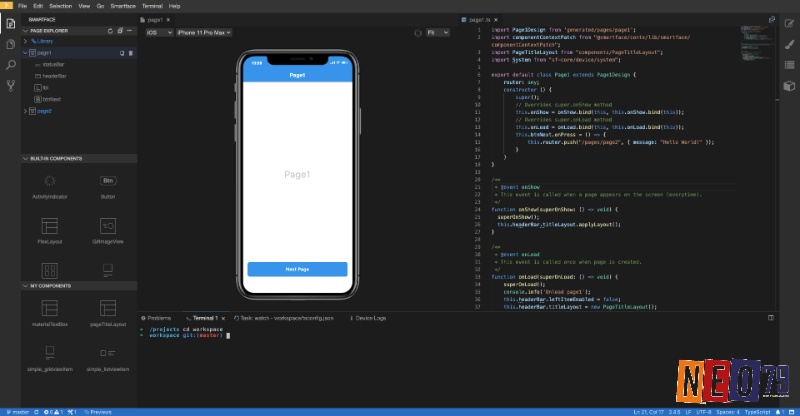Open the brush style panel icon
The width and height of the screenshot is (800, 416).
point(789,44)
